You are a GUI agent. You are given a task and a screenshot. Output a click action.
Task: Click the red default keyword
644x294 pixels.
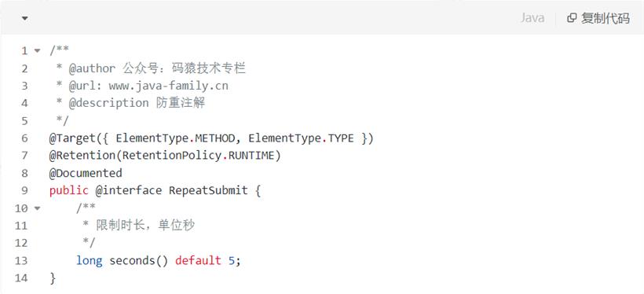pos(199,261)
